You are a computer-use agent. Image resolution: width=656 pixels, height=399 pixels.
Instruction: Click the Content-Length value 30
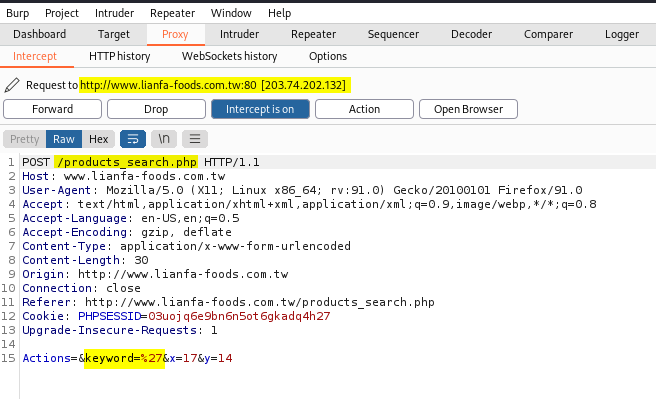pos(141,260)
